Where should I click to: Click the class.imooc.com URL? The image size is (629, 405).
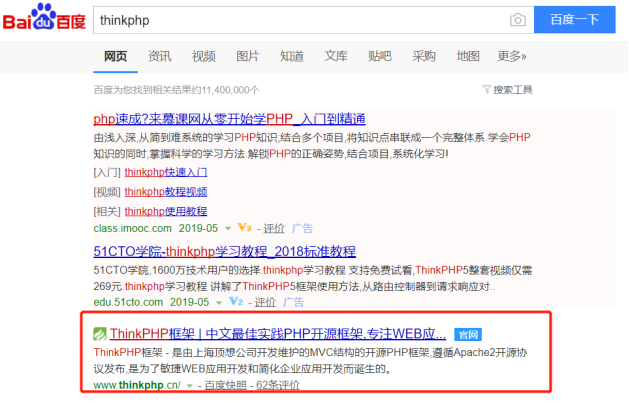[x=132, y=229]
